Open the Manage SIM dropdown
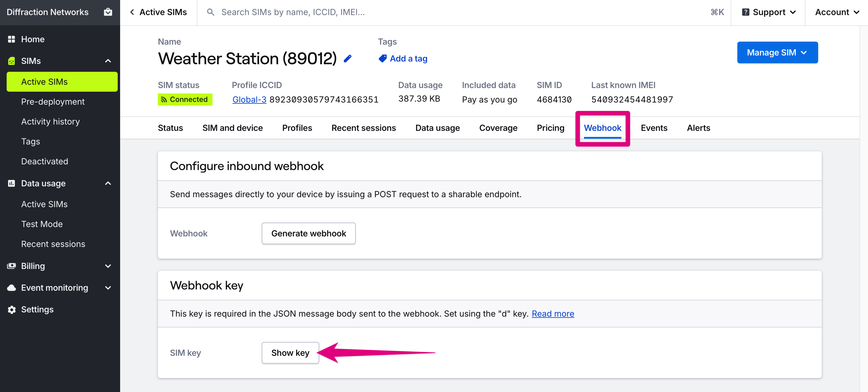This screenshot has height=392, width=868. [777, 52]
